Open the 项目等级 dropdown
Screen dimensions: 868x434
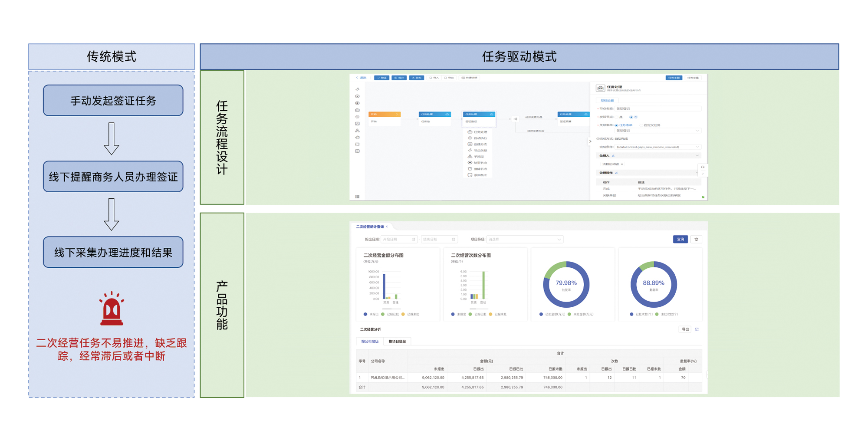[524, 239]
